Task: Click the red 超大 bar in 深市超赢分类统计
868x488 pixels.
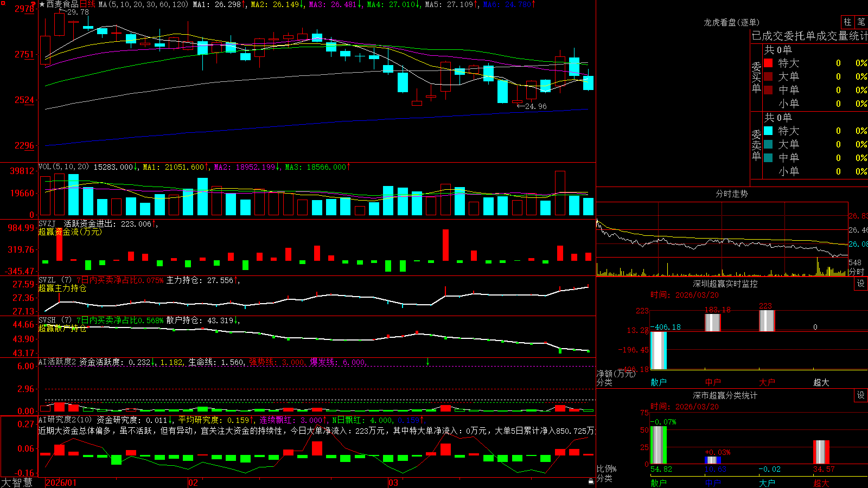Action: 821,452
